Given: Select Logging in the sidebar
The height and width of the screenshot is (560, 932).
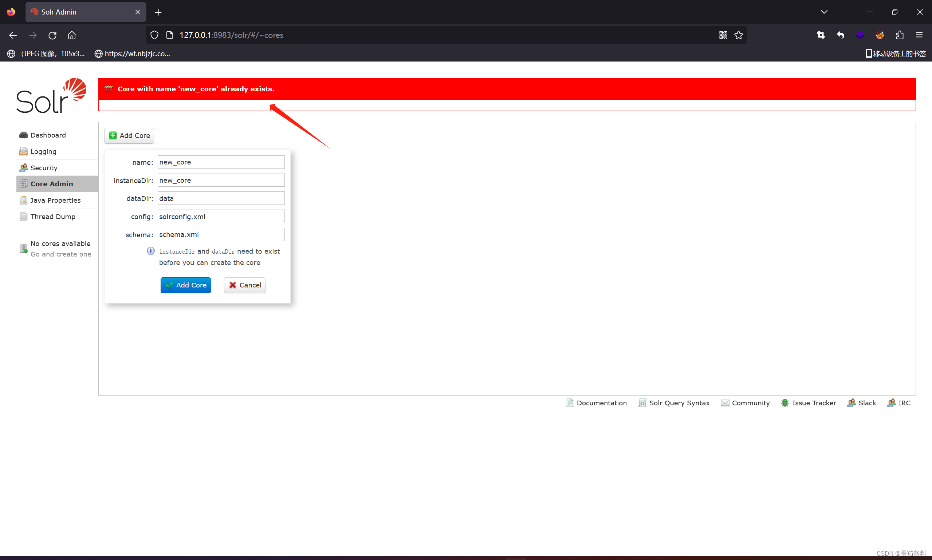Looking at the screenshot, I should pos(43,151).
